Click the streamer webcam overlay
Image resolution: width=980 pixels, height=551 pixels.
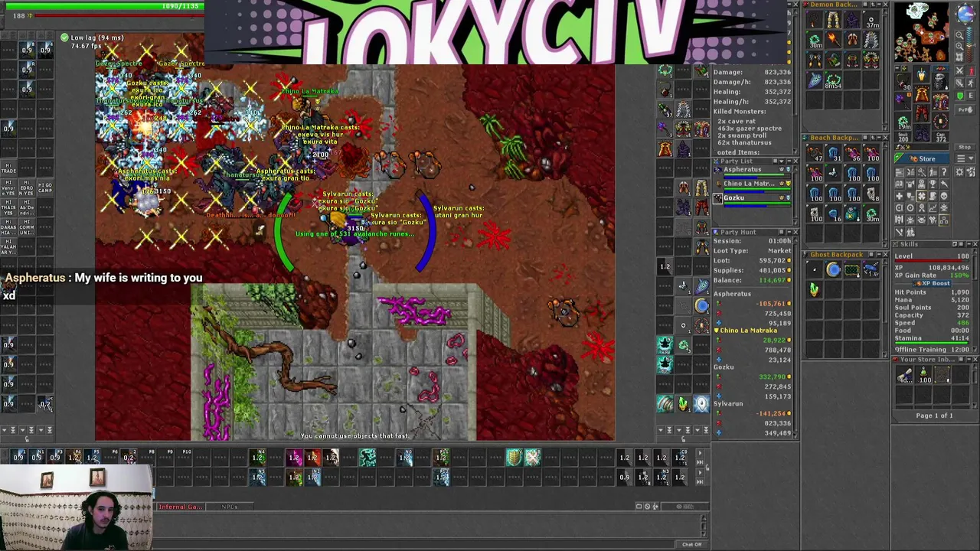77,507
